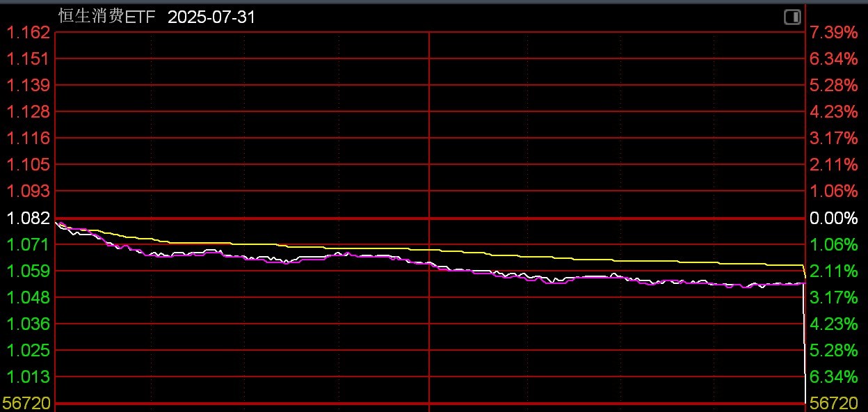Click the 1.162 top price label
The height and width of the screenshot is (412, 868).
29,32
